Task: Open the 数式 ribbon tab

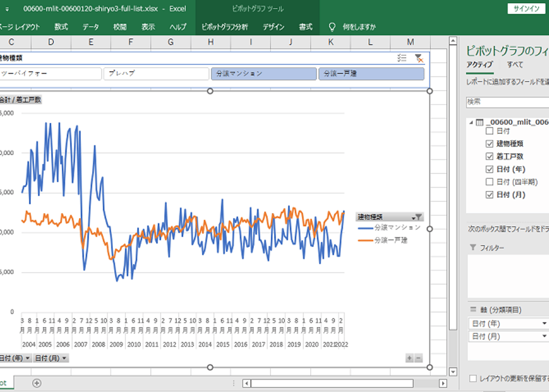Action: (x=61, y=27)
